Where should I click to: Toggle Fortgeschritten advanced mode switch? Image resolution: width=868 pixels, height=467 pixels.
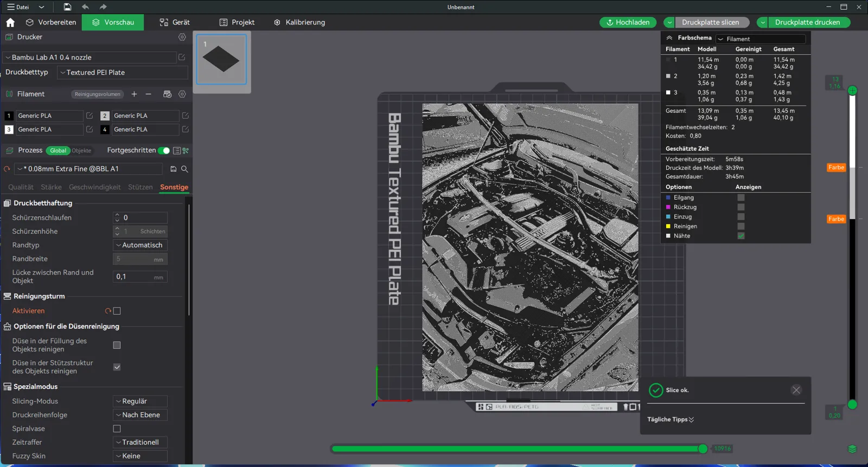[164, 151]
